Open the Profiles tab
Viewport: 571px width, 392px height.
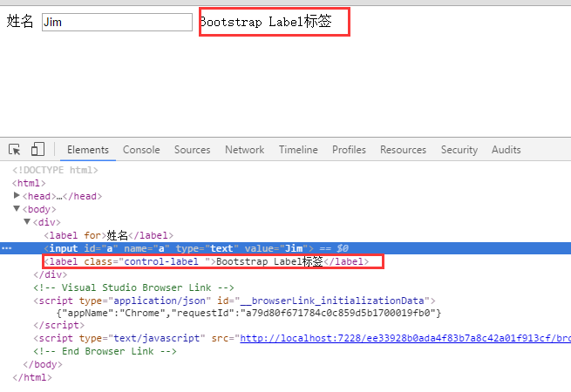[349, 150]
